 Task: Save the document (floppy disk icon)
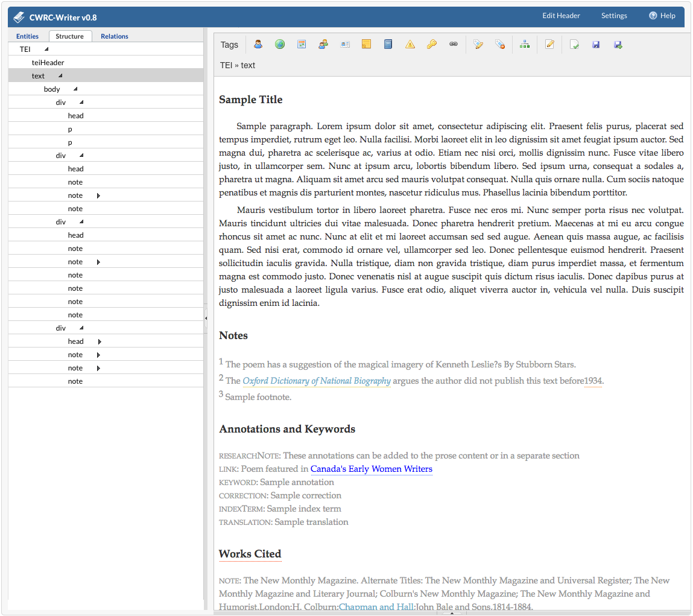coord(596,44)
